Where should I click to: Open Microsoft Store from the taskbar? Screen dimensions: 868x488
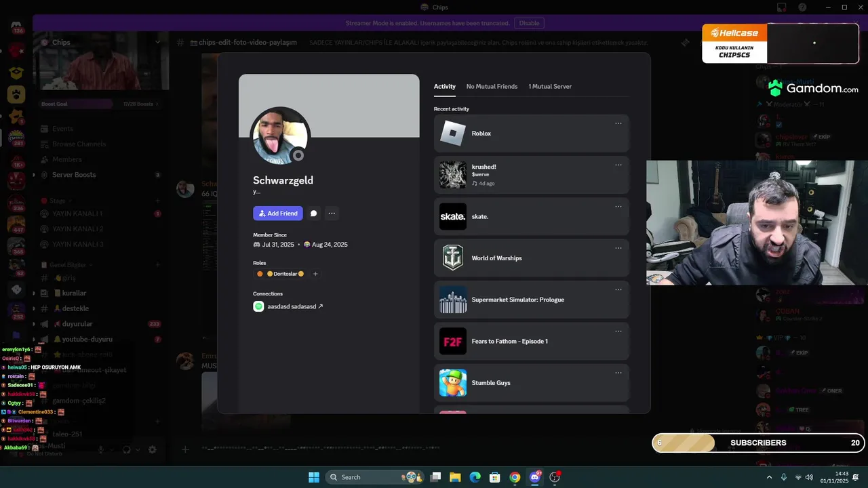click(x=495, y=477)
